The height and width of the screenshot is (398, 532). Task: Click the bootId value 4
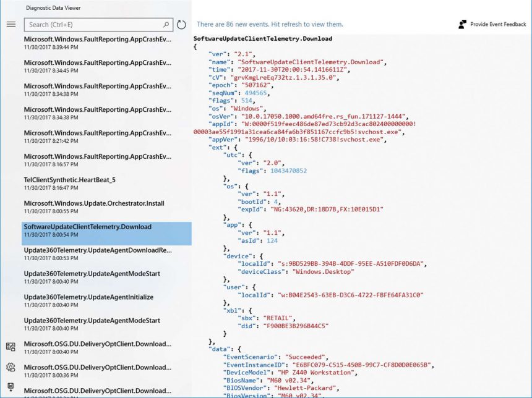click(275, 202)
